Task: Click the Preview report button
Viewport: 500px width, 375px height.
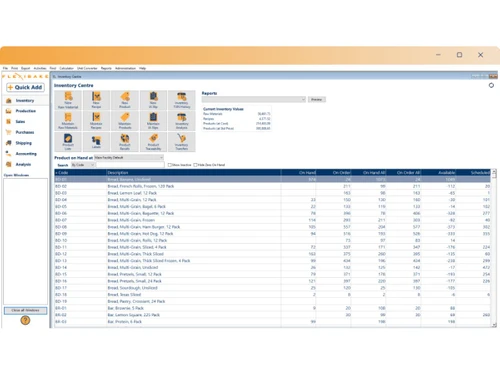Action: (316, 99)
